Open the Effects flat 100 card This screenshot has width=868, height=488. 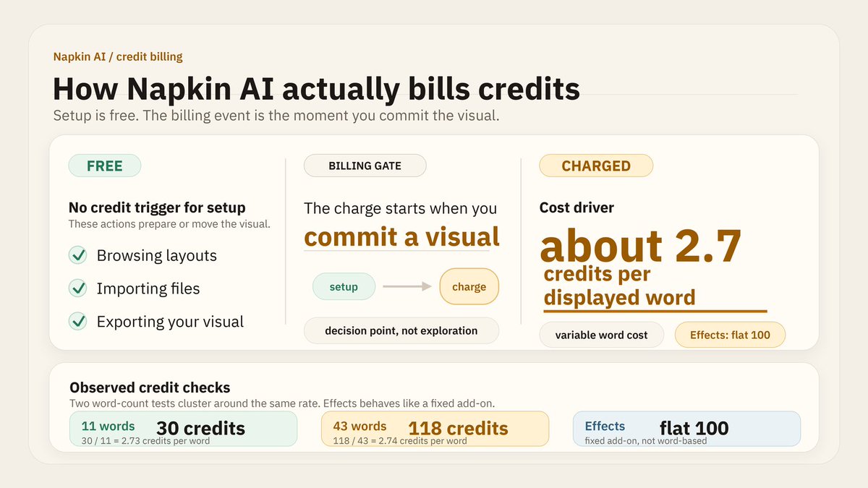(x=686, y=429)
